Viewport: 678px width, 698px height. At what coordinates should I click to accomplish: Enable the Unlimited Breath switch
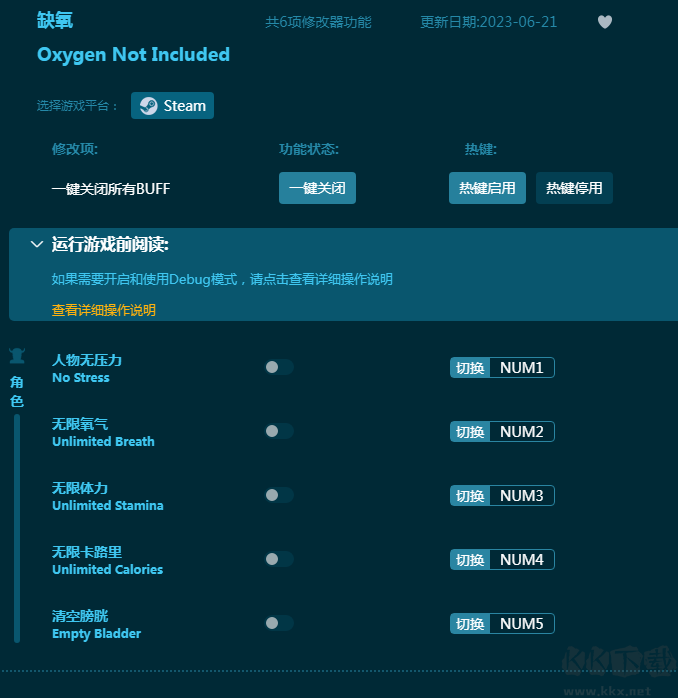(x=279, y=431)
